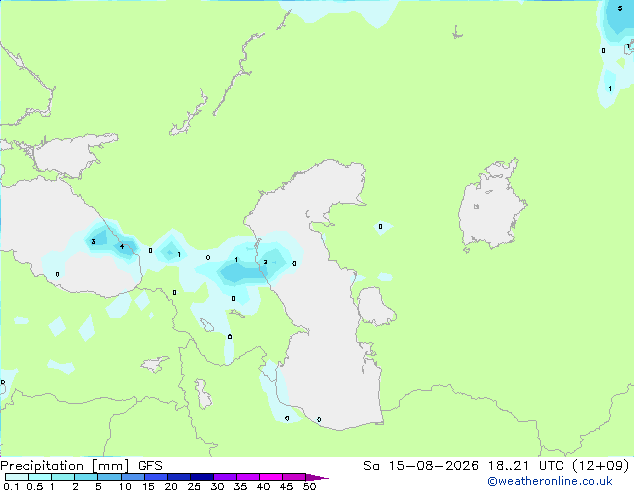Click the 25–30 mm dark navy swatch
The height and width of the screenshot is (490, 634).
pyautogui.click(x=201, y=477)
